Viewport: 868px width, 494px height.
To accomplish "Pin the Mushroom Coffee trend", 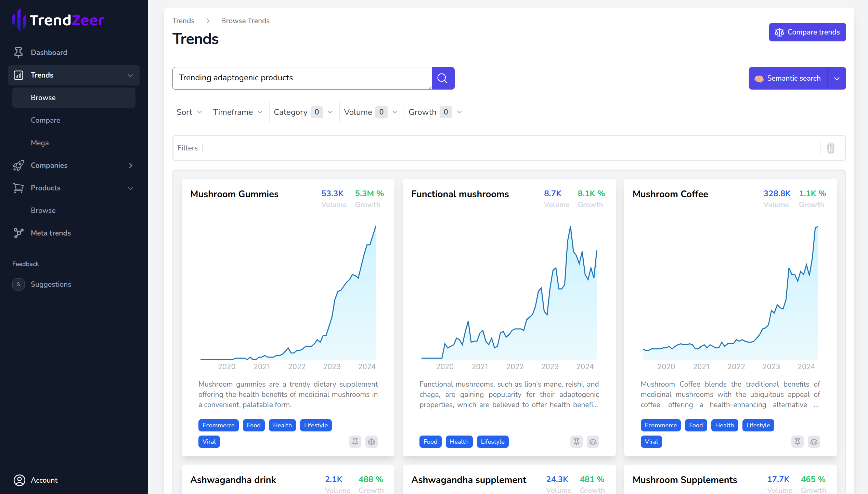I will [797, 442].
